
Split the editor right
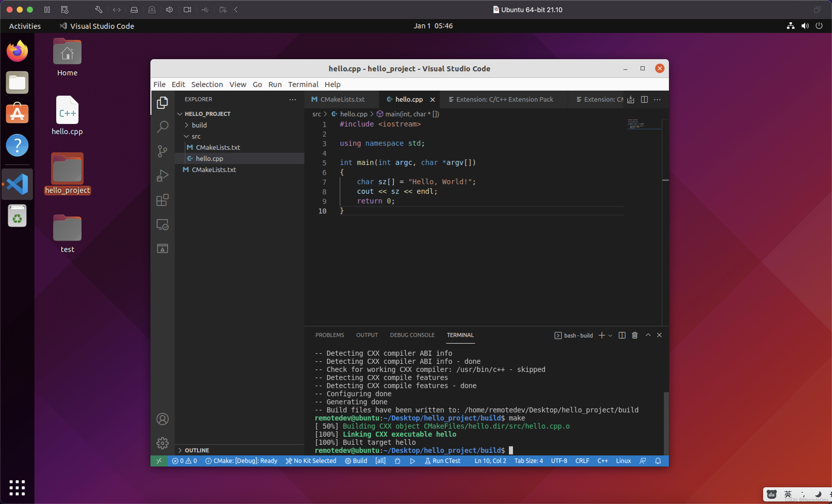point(644,99)
